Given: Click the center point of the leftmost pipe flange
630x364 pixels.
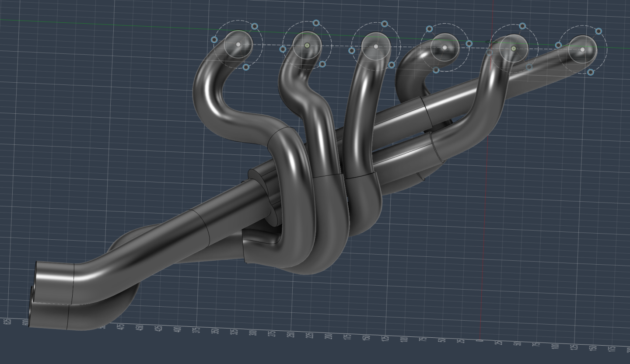Looking at the screenshot, I should point(238,44).
